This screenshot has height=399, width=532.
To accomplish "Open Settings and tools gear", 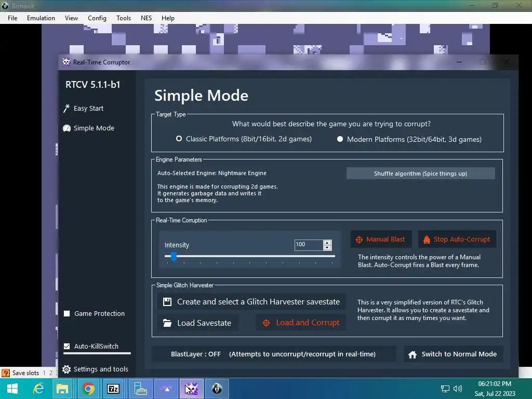I will point(96,369).
